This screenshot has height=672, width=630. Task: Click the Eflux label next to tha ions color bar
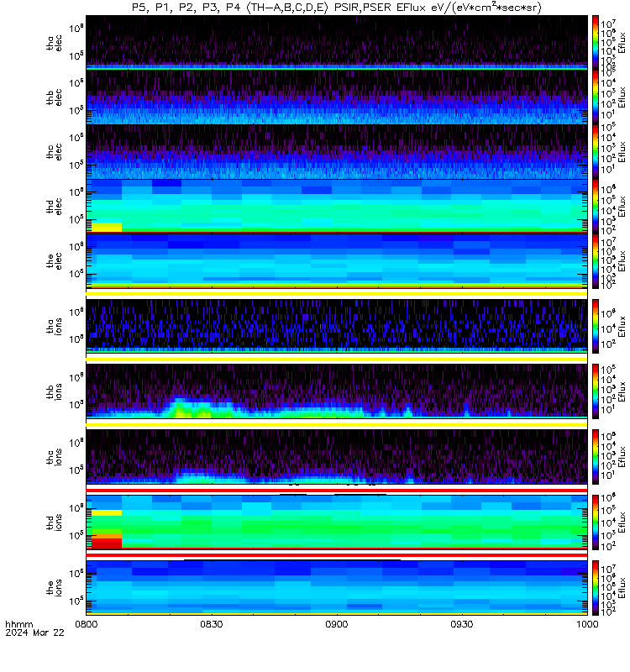(622, 326)
